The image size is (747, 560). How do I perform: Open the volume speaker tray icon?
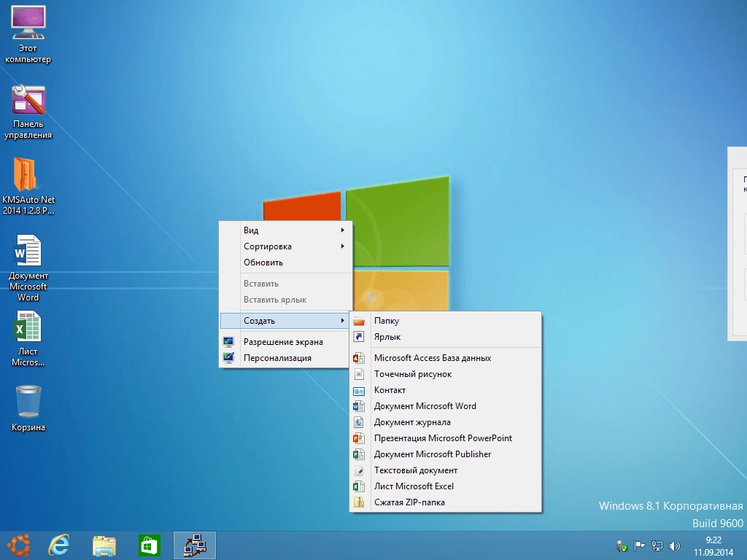(675, 545)
